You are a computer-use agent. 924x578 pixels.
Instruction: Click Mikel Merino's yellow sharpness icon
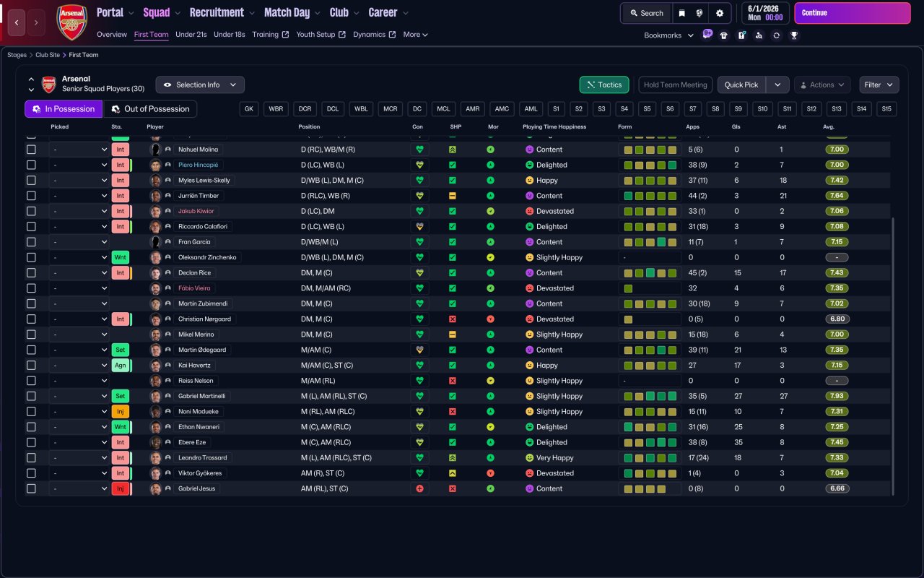453,335
